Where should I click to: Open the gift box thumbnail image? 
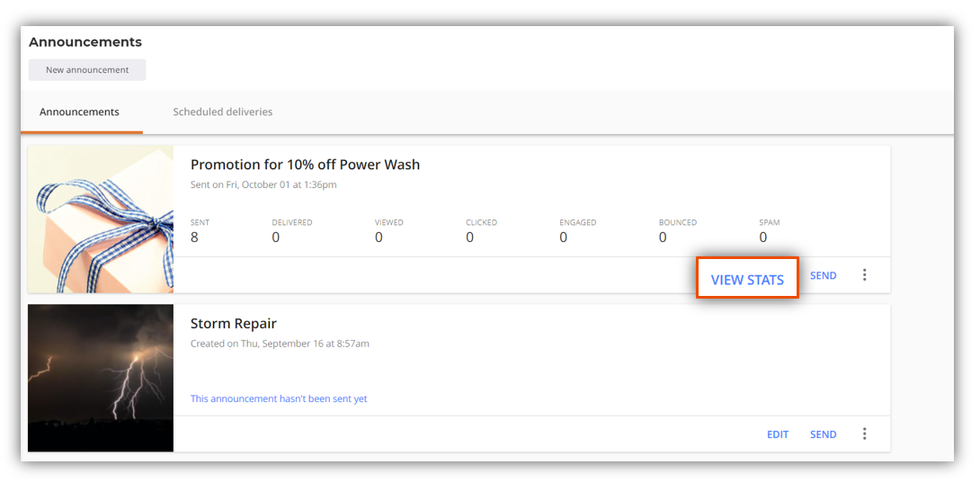tap(101, 219)
